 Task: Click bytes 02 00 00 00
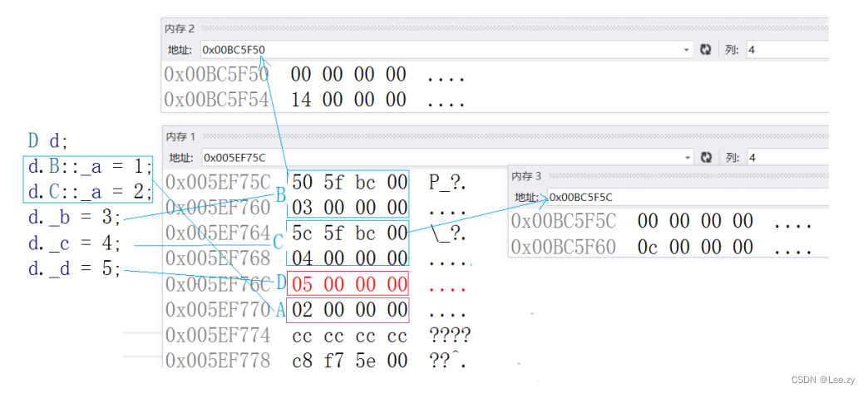(x=350, y=309)
